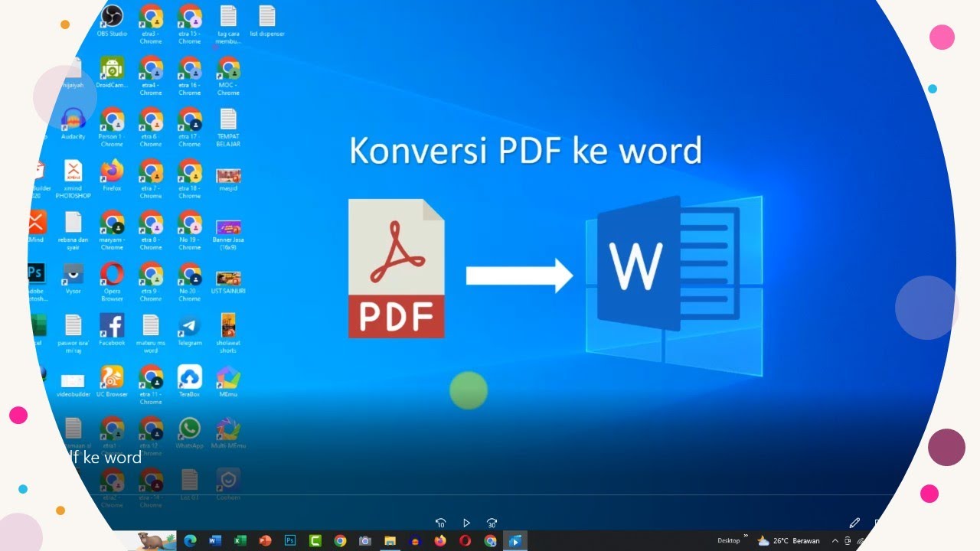This screenshot has width=980, height=551.
Task: Open Word from the taskbar
Action: tap(214, 540)
